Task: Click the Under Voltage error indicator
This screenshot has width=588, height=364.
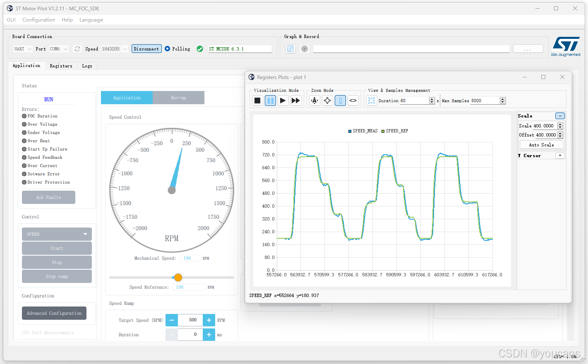Action: pos(24,133)
